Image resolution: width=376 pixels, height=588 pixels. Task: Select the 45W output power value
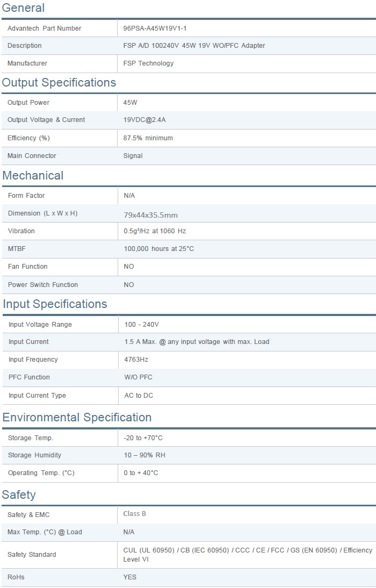pos(130,103)
